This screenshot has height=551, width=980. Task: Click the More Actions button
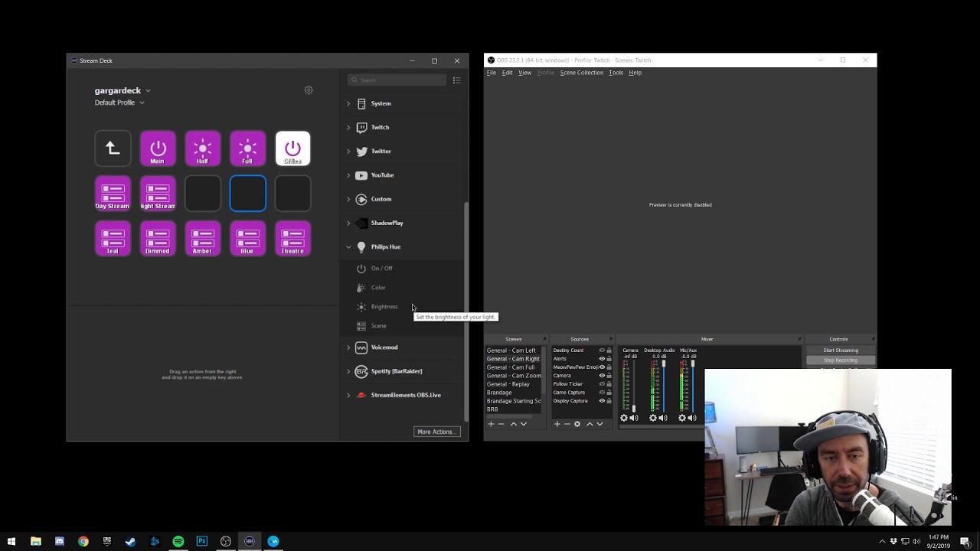click(x=436, y=432)
